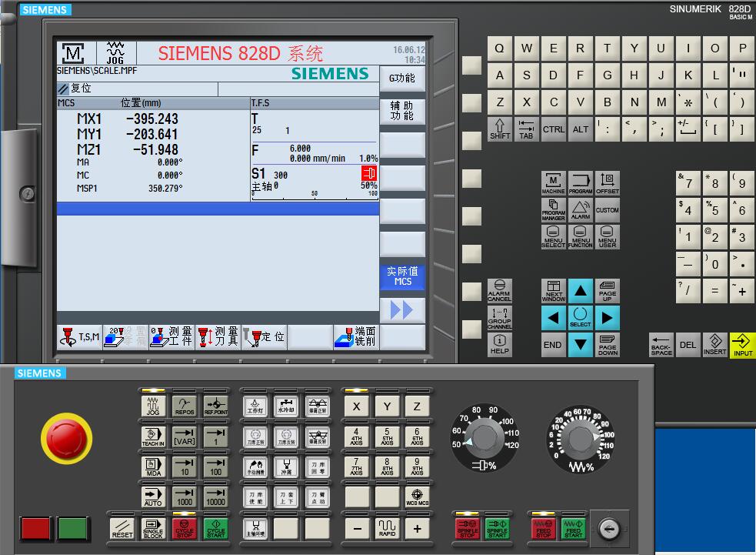Open the G功能 softkey
Screen dimensions: 756x555
click(402, 79)
